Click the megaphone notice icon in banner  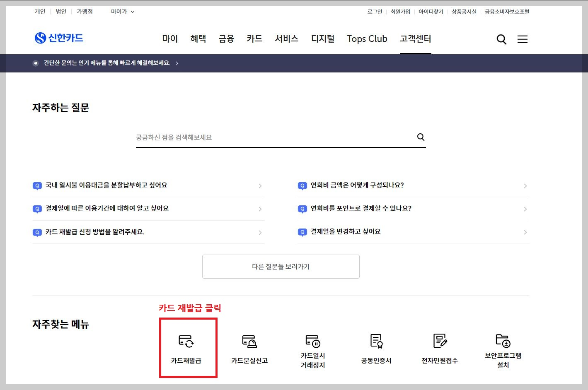click(36, 63)
